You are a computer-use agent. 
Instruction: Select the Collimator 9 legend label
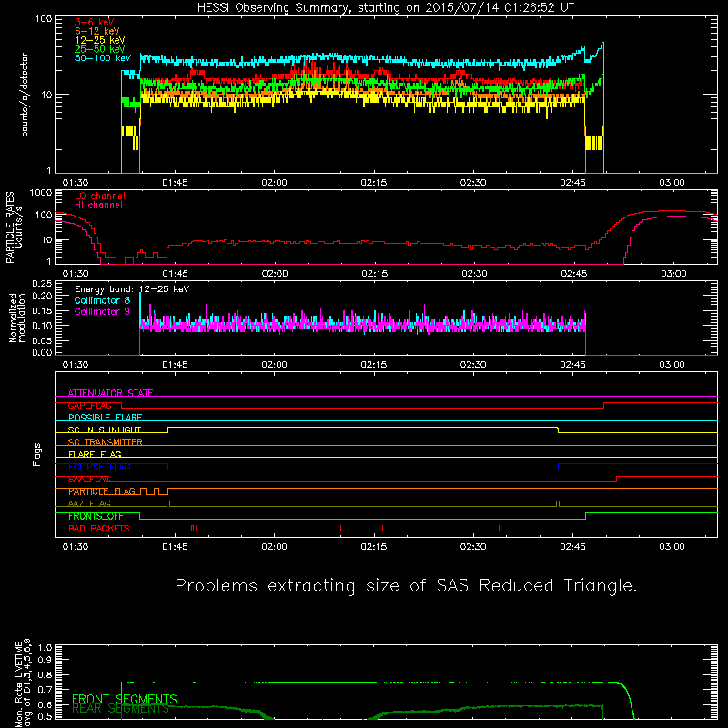(x=102, y=311)
